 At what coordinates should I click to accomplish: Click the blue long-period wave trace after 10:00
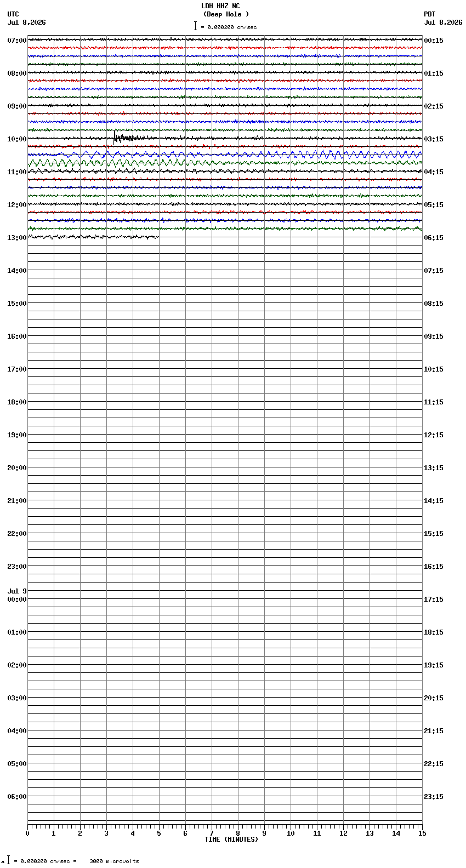pyautogui.click(x=225, y=155)
